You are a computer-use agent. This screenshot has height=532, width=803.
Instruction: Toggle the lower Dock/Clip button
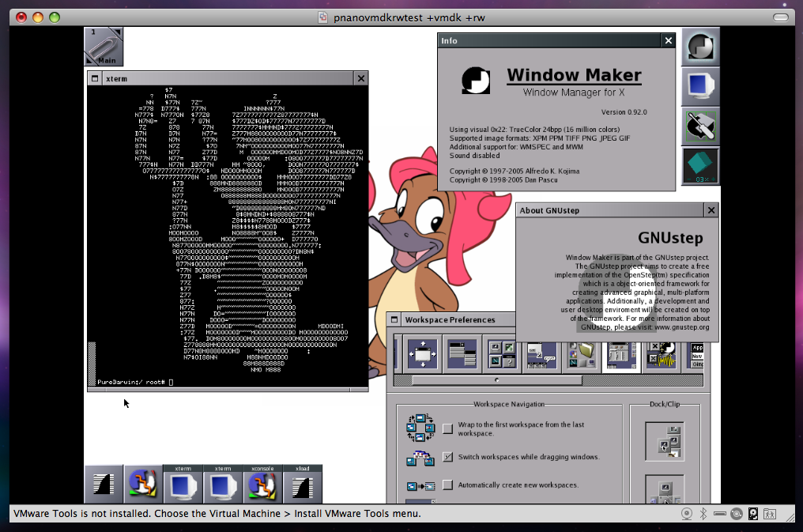664,489
